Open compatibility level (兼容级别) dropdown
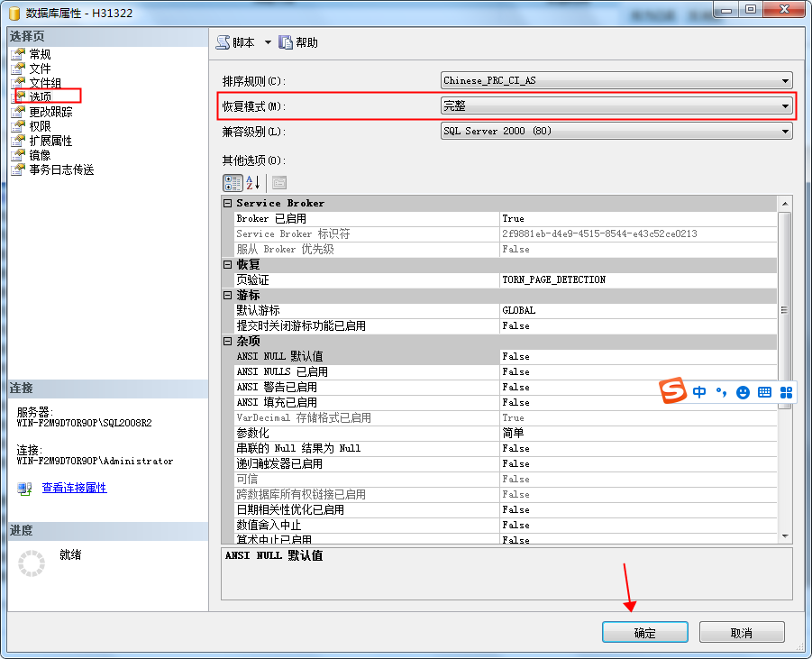The image size is (812, 659). coord(786,131)
